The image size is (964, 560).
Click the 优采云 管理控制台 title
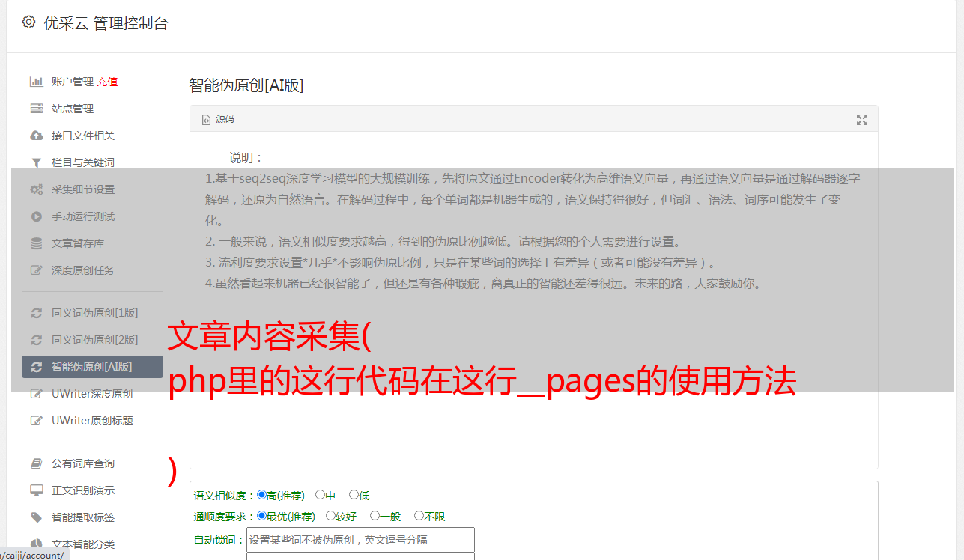click(106, 23)
